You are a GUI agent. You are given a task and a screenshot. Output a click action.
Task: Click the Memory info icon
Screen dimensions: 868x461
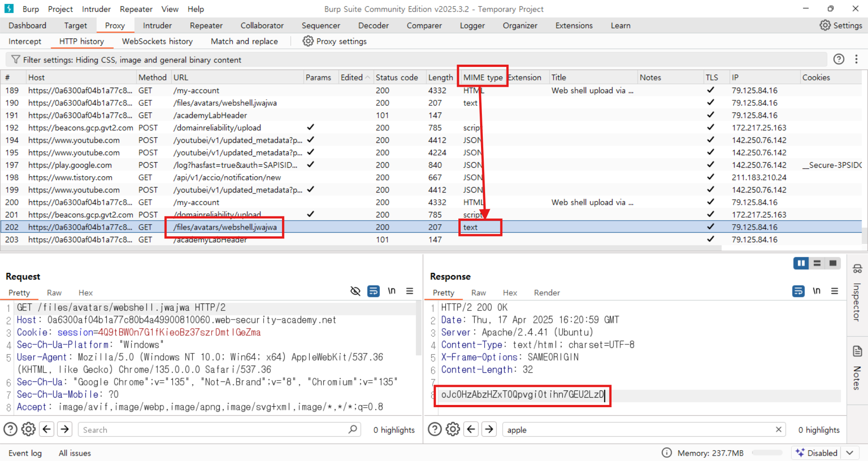point(666,452)
